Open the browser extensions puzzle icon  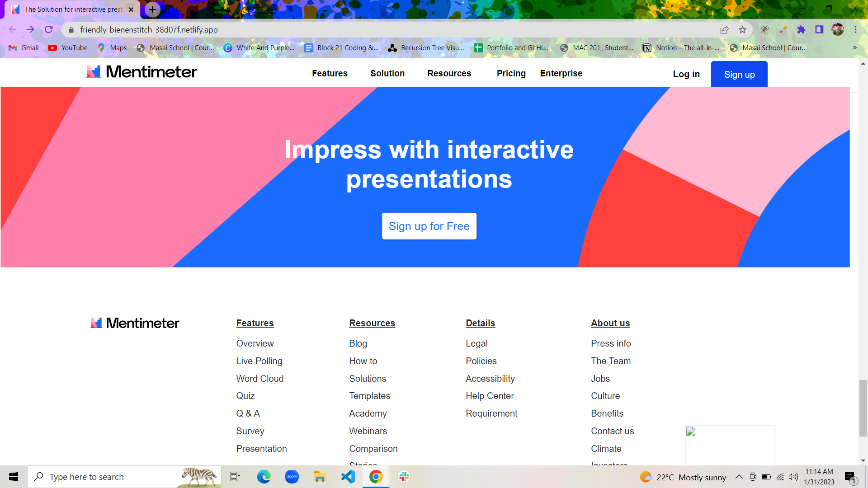(801, 30)
